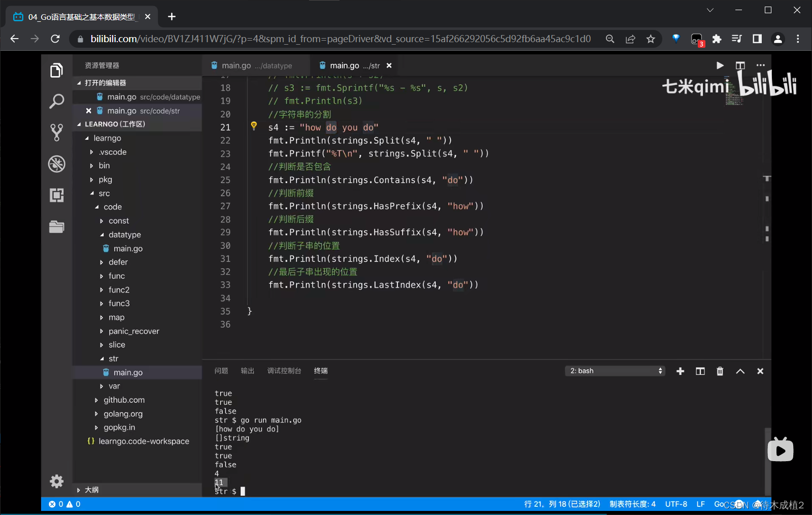
Task: Open the Problems panel tab
Action: (221, 371)
